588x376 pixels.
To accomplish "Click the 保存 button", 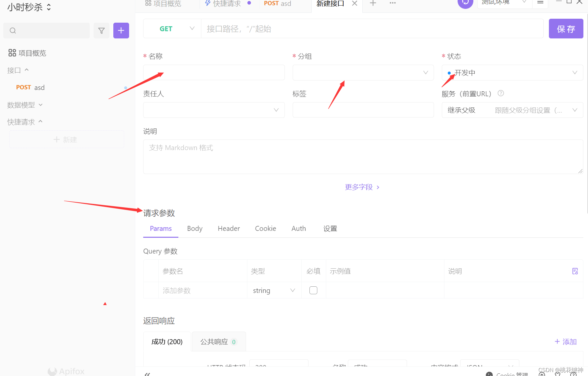I will (566, 29).
